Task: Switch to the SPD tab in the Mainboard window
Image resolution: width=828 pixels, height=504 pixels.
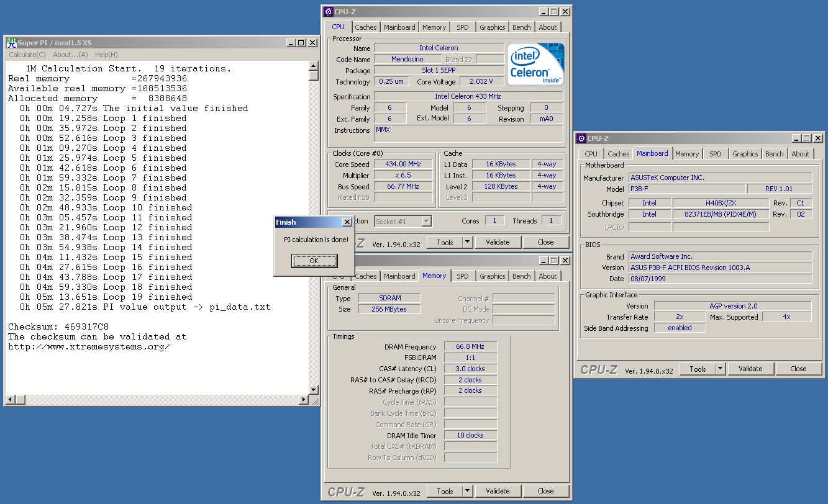Action: click(716, 154)
